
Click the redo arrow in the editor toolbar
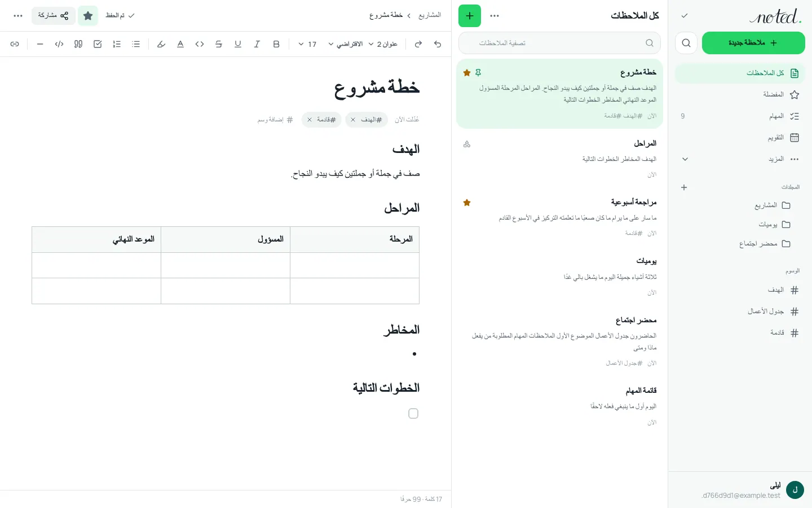tap(418, 44)
